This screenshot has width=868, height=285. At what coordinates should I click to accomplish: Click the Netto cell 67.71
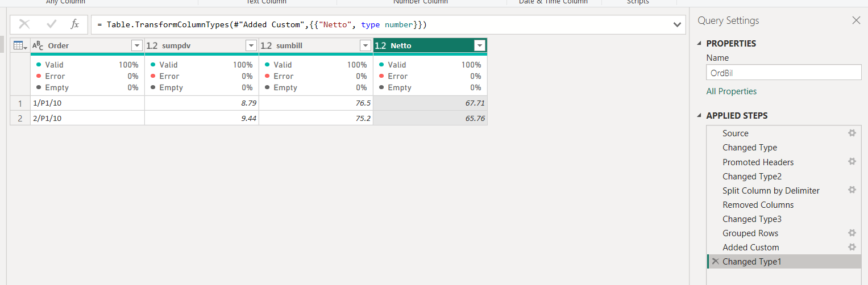[x=430, y=103]
